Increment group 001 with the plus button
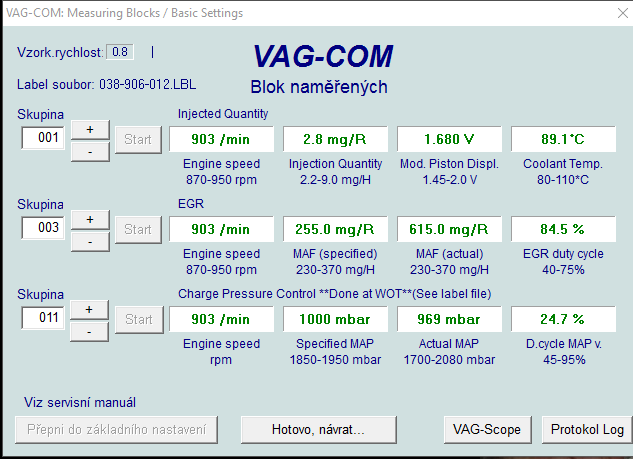The image size is (633, 459). (90, 130)
